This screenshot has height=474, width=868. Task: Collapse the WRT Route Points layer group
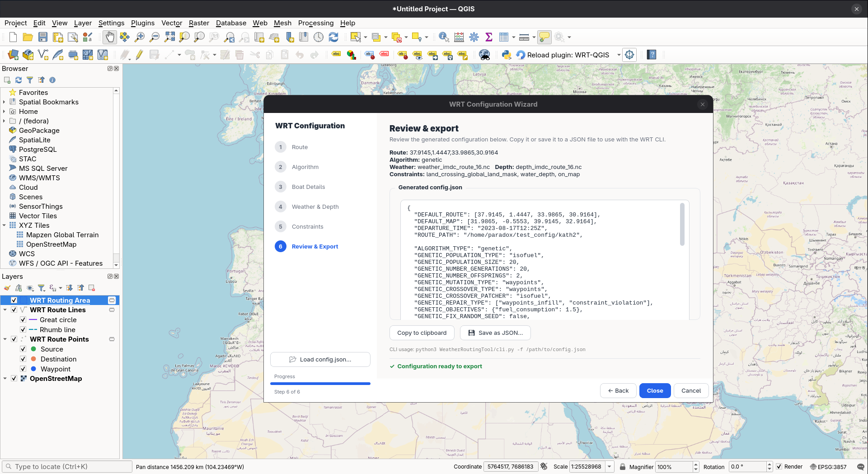(x=5, y=339)
